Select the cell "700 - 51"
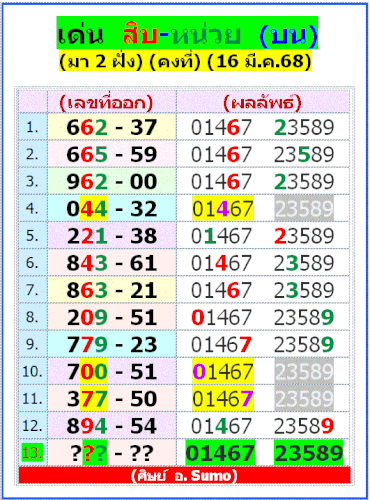The height and width of the screenshot is (500, 370). (x=112, y=371)
